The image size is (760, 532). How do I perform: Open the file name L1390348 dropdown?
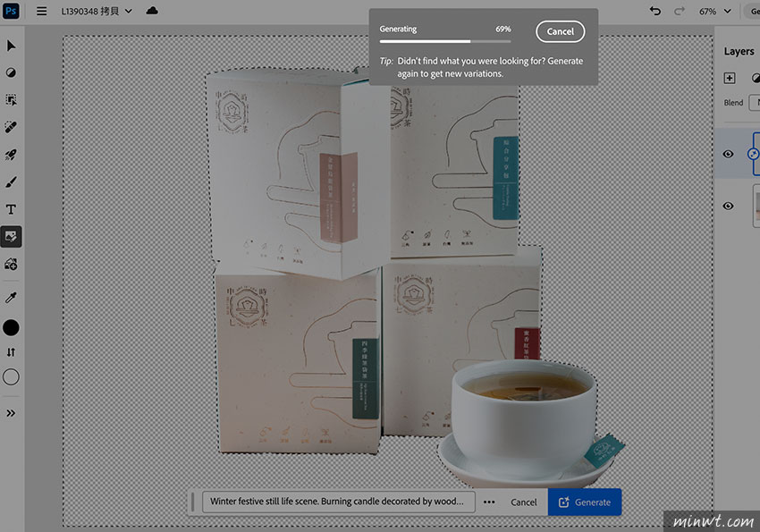[97, 11]
